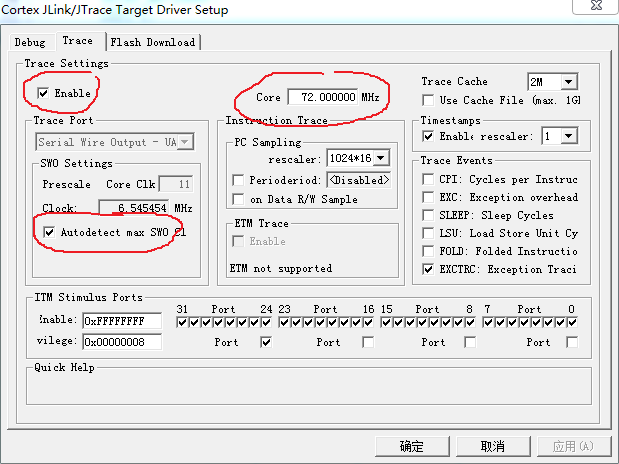619x464 pixels.
Task: Open the Flash Download tab
Action: (x=152, y=42)
